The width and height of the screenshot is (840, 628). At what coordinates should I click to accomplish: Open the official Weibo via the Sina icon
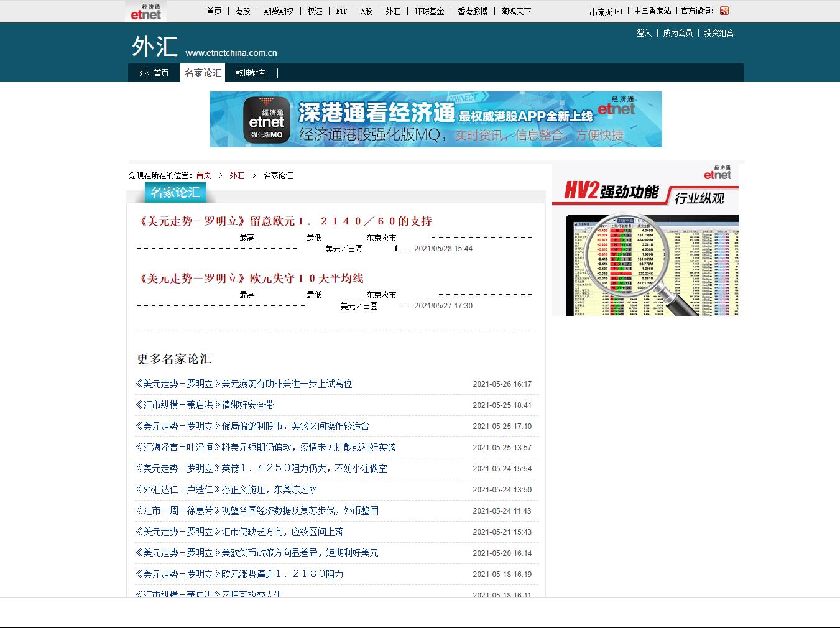coord(723,11)
